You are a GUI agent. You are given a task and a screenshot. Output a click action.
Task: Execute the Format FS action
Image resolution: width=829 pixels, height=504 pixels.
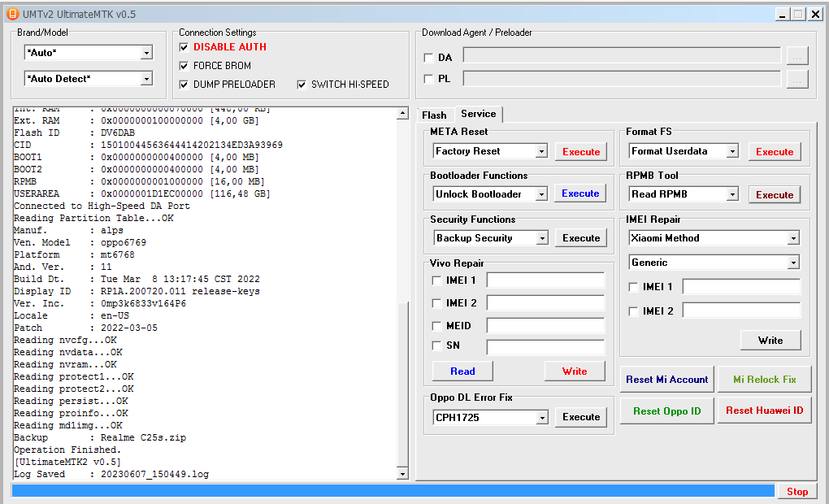pos(775,152)
